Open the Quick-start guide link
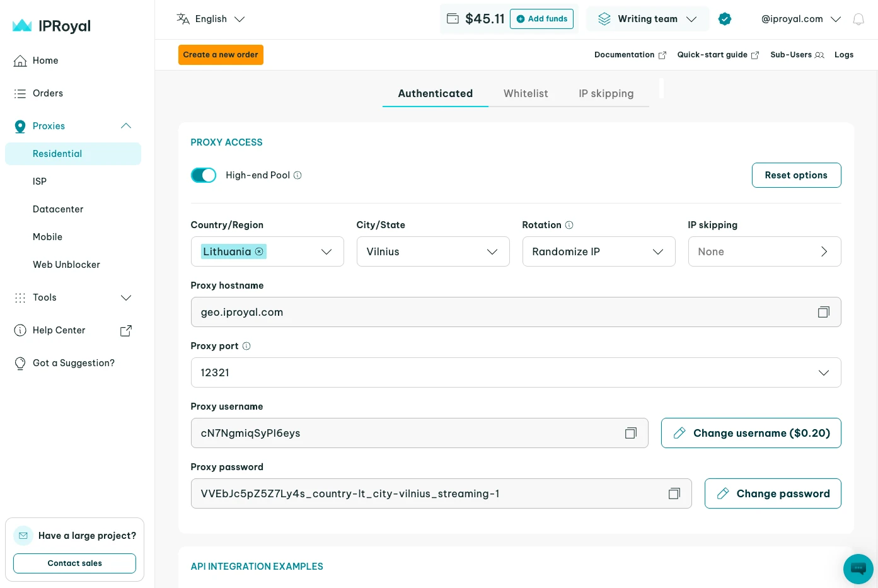This screenshot has height=588, width=878. tap(712, 55)
